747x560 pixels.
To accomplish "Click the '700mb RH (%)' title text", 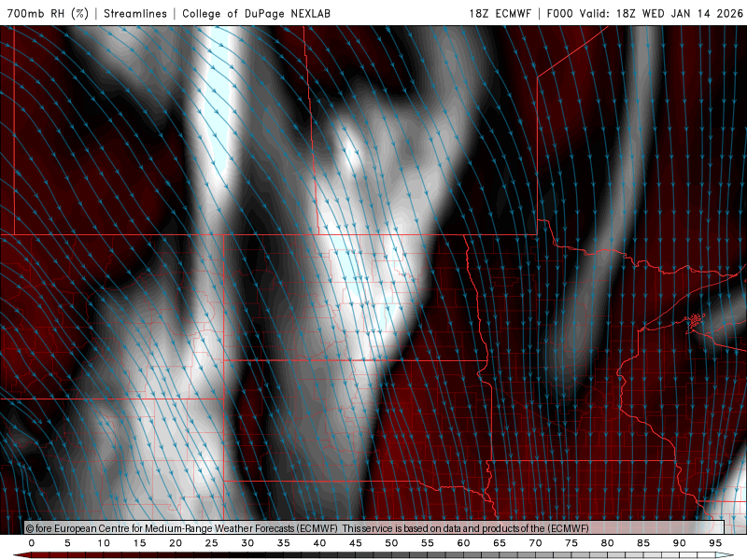I will point(48,13).
